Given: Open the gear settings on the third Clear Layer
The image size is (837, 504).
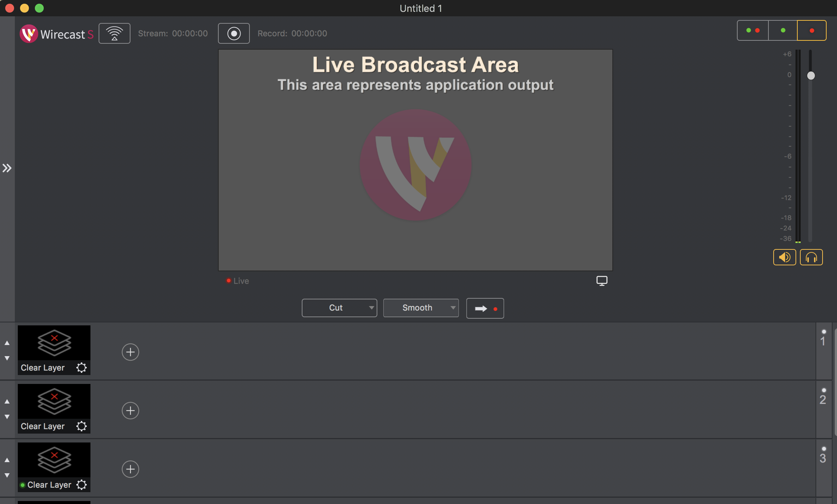Looking at the screenshot, I should (x=82, y=484).
